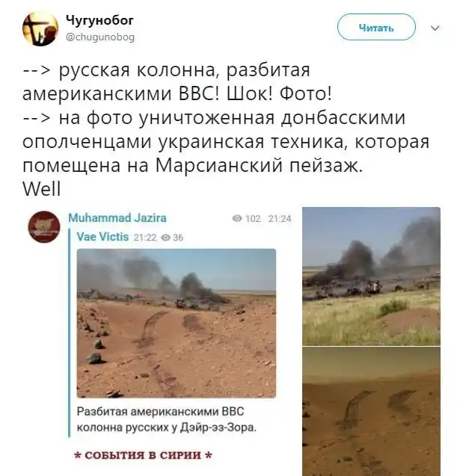466x476 pixels.
Task: Click the 21:24 message timestamp
Action: [x=280, y=218]
